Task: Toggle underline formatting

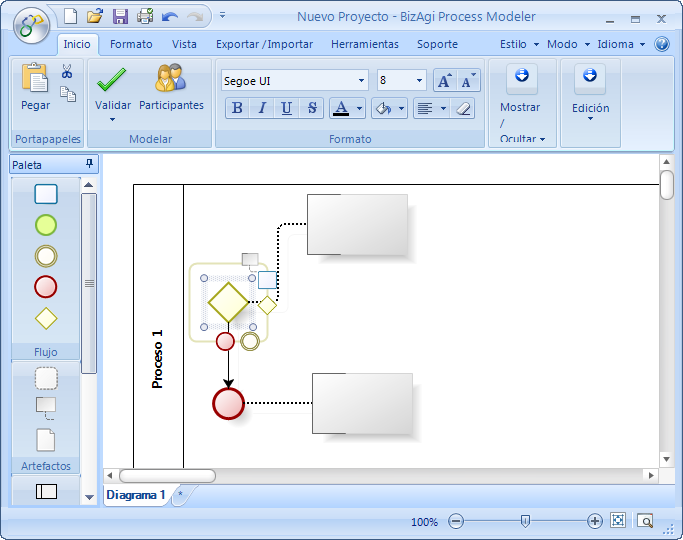Action: point(287,108)
